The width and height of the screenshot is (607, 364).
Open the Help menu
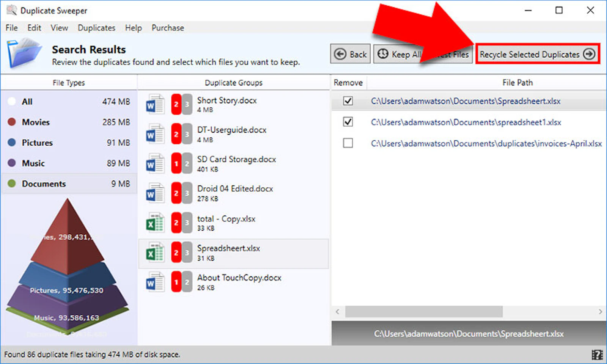[133, 28]
